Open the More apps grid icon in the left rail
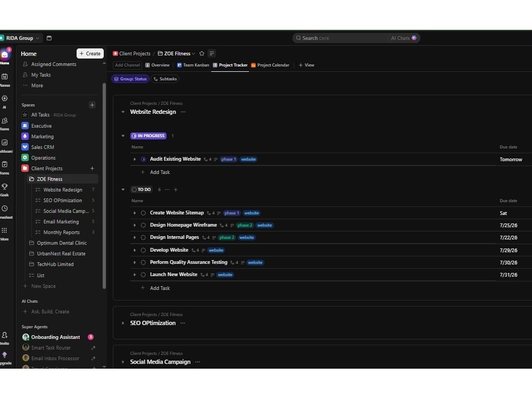Screen dimensions: 532x399 tap(4, 230)
